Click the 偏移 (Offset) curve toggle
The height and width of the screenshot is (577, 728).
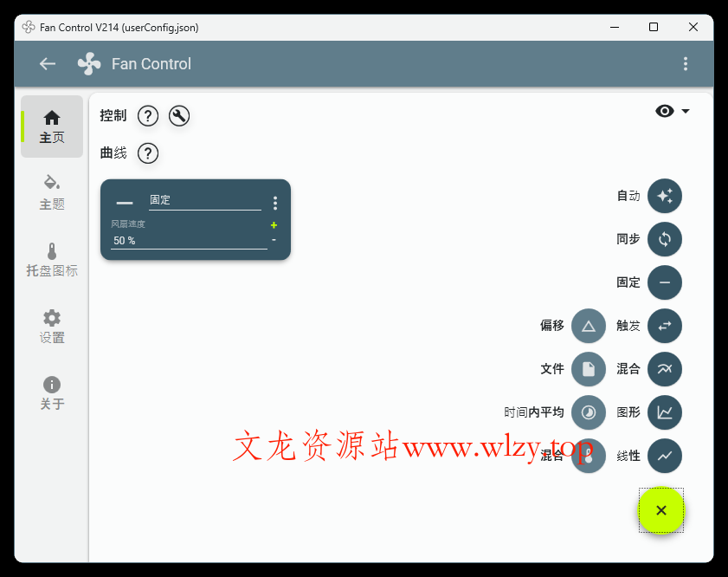(588, 326)
